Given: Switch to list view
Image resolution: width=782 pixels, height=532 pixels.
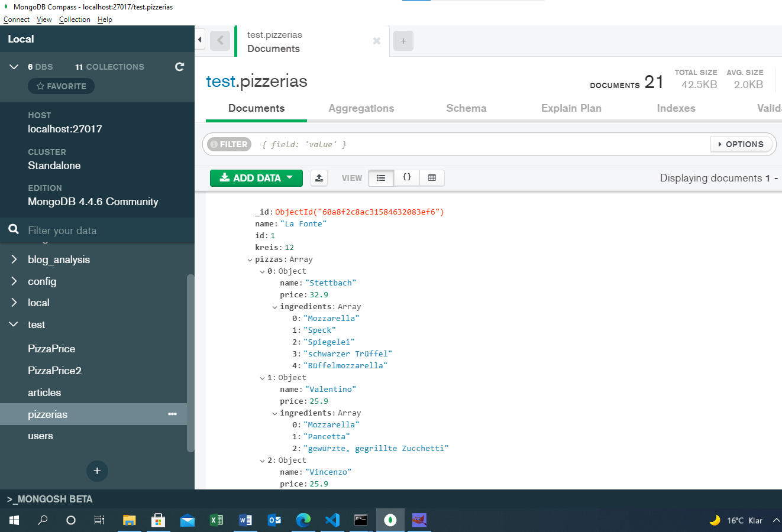Looking at the screenshot, I should [381, 178].
